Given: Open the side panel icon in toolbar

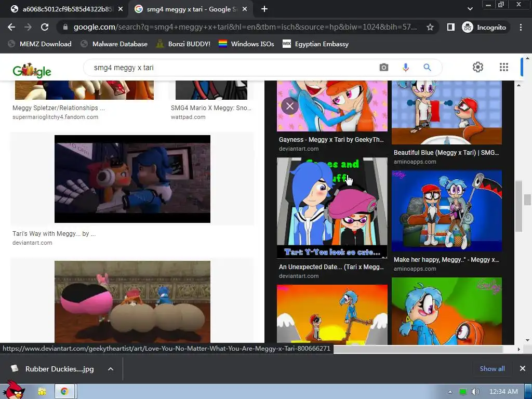Looking at the screenshot, I should [450, 27].
